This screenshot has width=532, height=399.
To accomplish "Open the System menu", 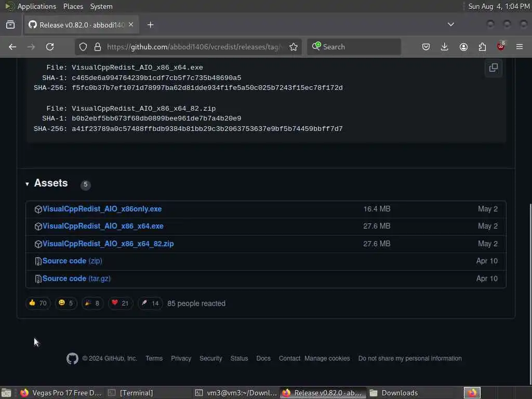I will click(x=101, y=6).
